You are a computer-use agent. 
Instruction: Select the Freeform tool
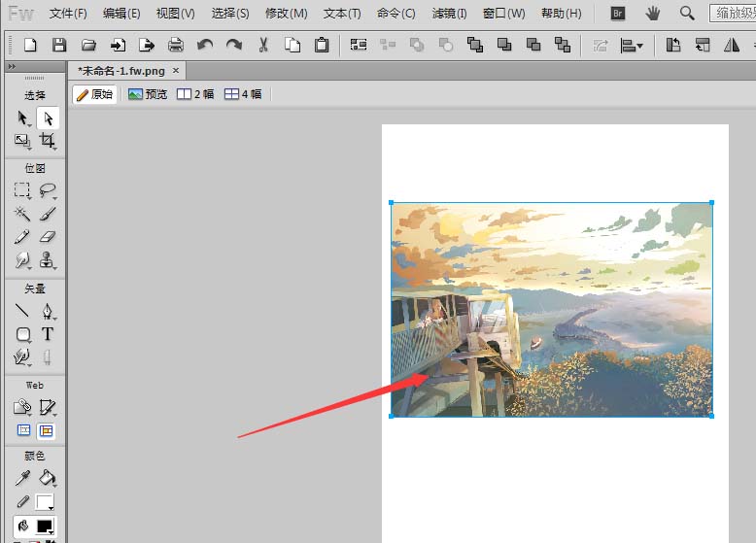pos(22,357)
